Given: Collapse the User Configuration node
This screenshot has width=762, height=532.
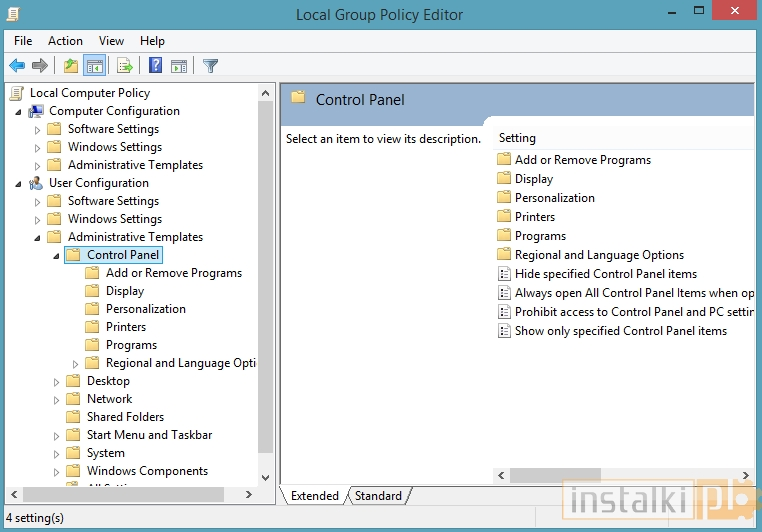Looking at the screenshot, I should (18, 184).
